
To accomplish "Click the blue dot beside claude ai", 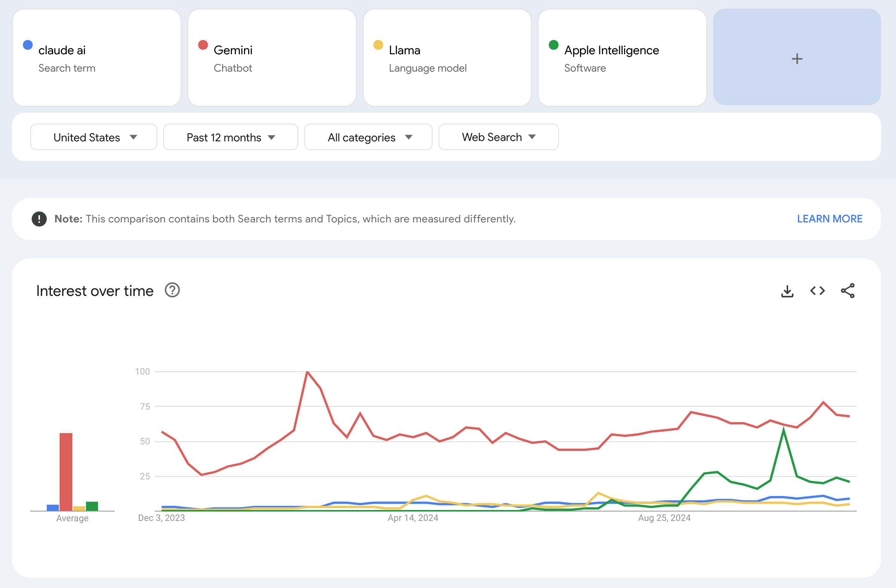I will pyautogui.click(x=28, y=45).
